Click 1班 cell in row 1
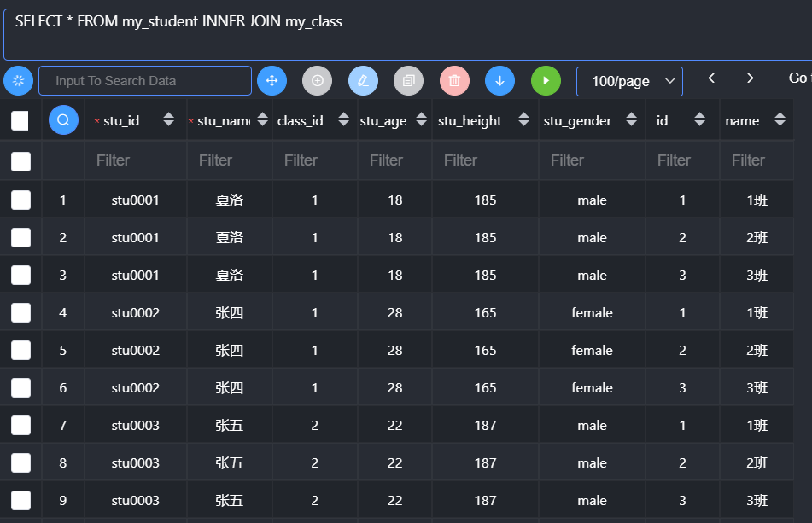Viewport: 812px width, 523px height. click(757, 200)
